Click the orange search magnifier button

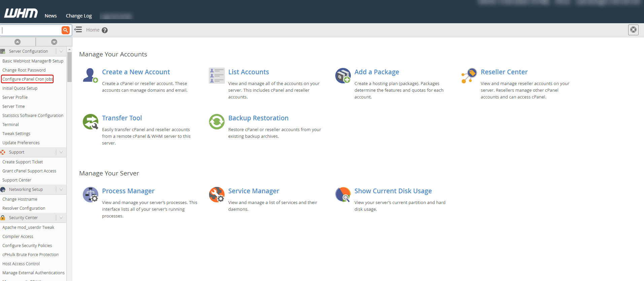(x=66, y=30)
